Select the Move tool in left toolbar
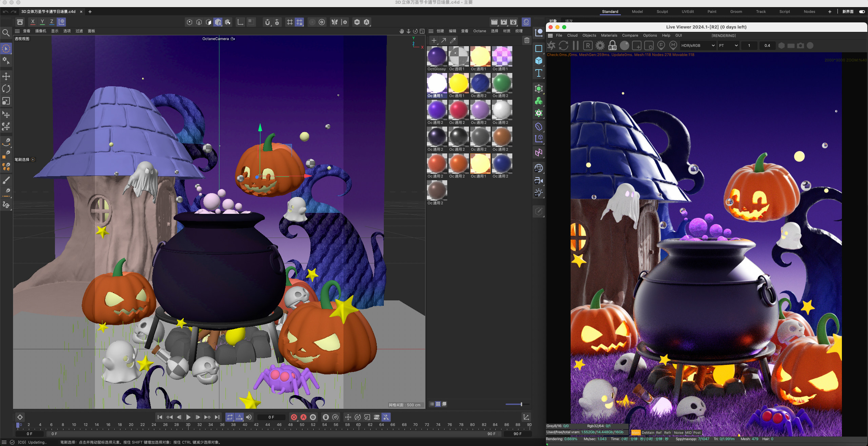Viewport: 868px width, 446px height. click(x=6, y=76)
